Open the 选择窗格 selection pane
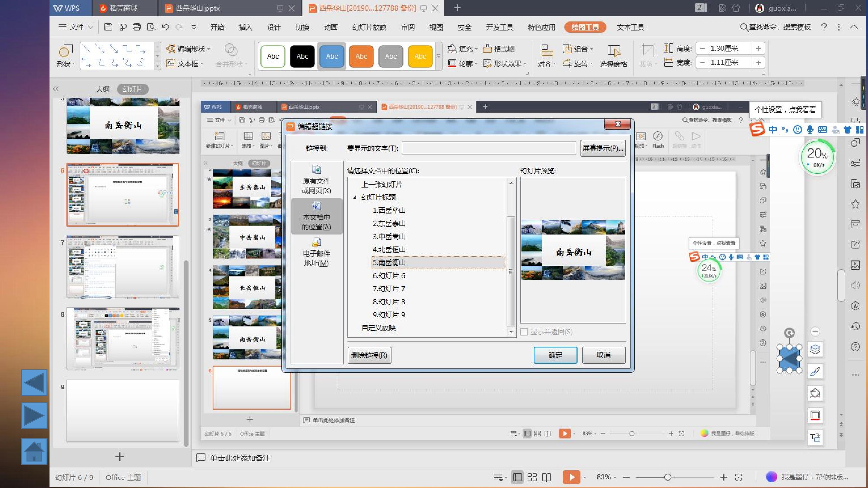Screen dimensions: 868x488 (613, 56)
